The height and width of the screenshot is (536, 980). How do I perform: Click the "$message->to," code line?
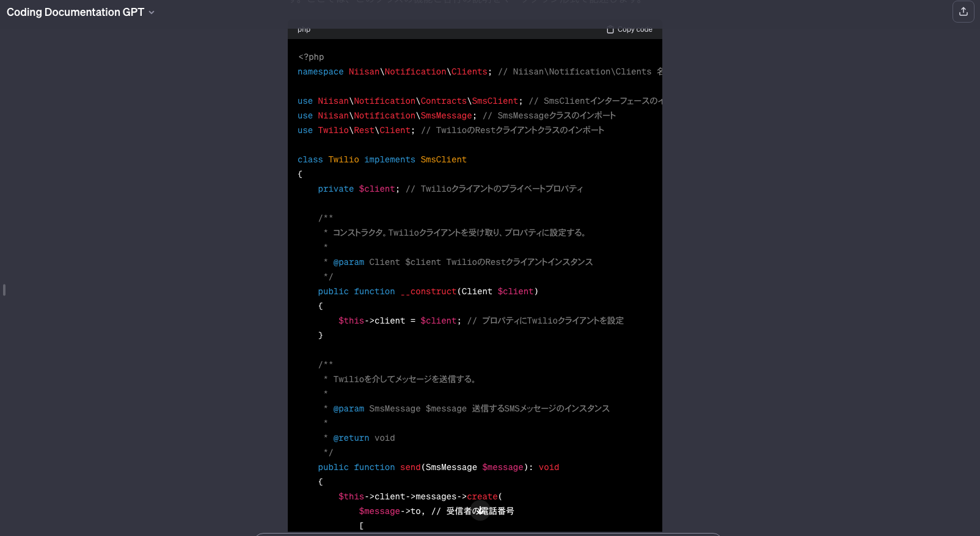coord(392,511)
